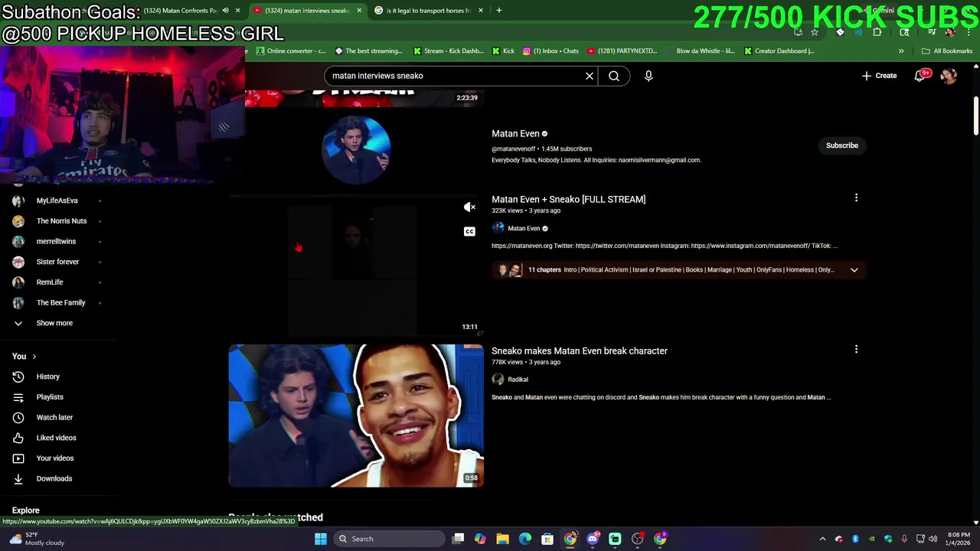Close the transport horses Google tab
Viewport: 980px width, 551px height.
(x=481, y=11)
